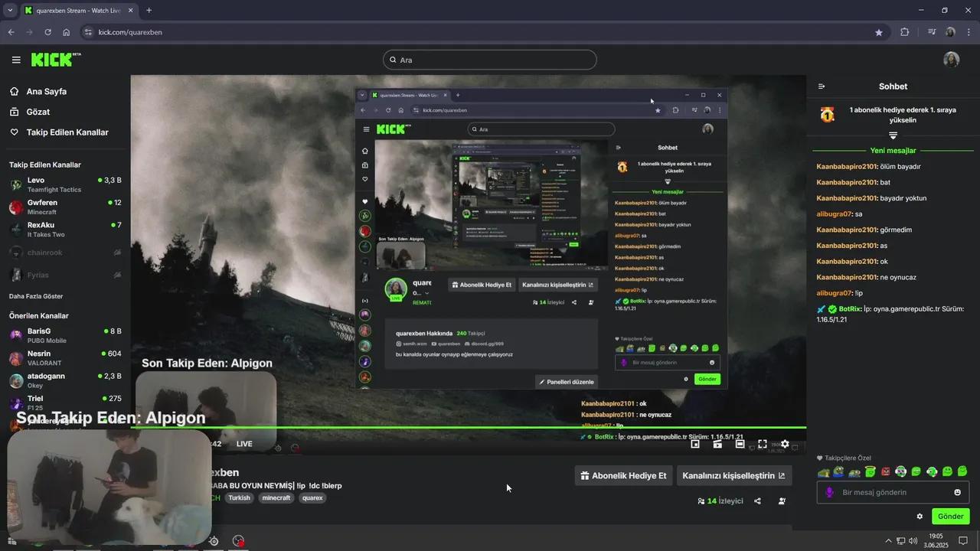Click Abonelik Hediye Et button
Screen dimensions: 980x551
pos(624,475)
